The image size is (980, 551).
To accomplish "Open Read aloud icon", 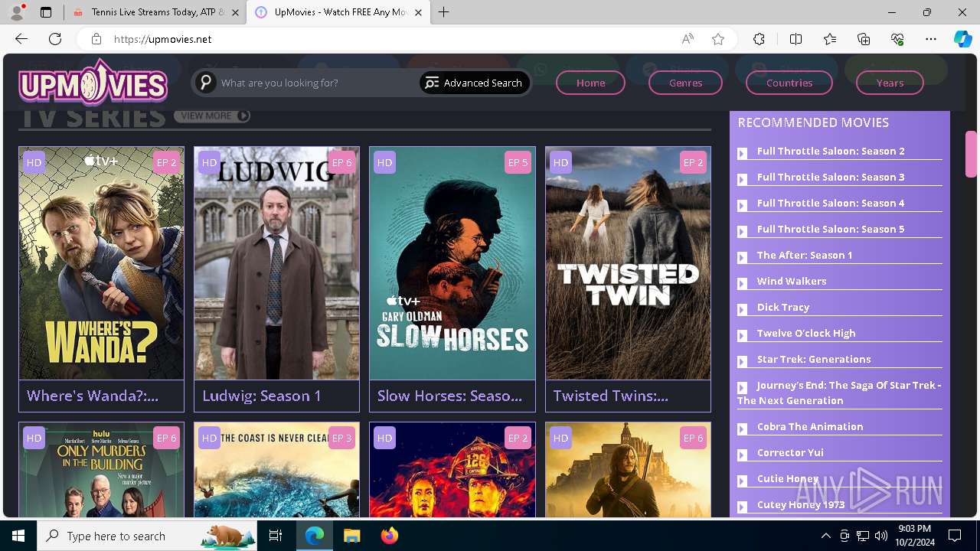I will [688, 39].
